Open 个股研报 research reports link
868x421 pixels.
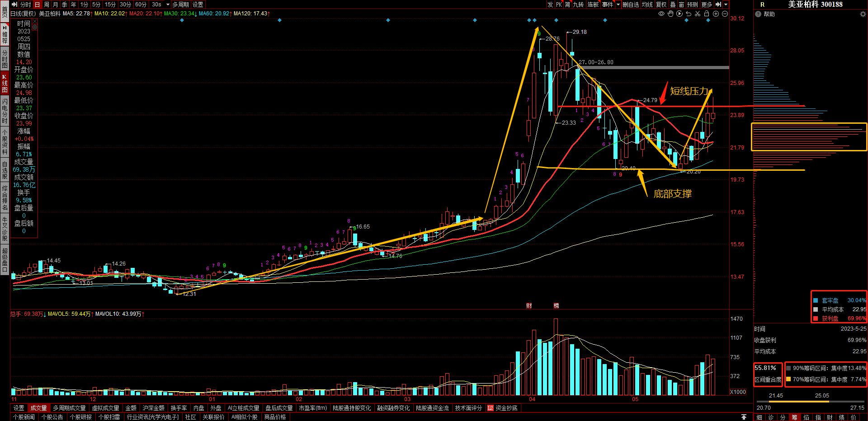point(80,417)
